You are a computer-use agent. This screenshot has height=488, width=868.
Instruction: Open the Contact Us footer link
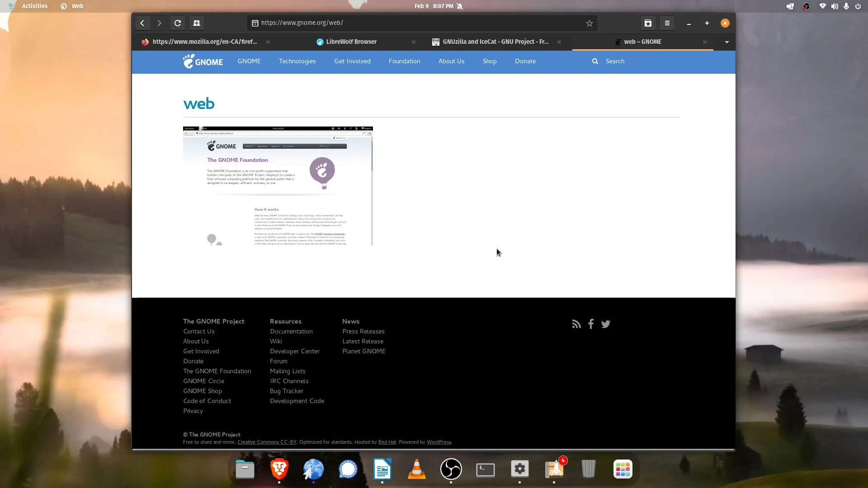199,332
